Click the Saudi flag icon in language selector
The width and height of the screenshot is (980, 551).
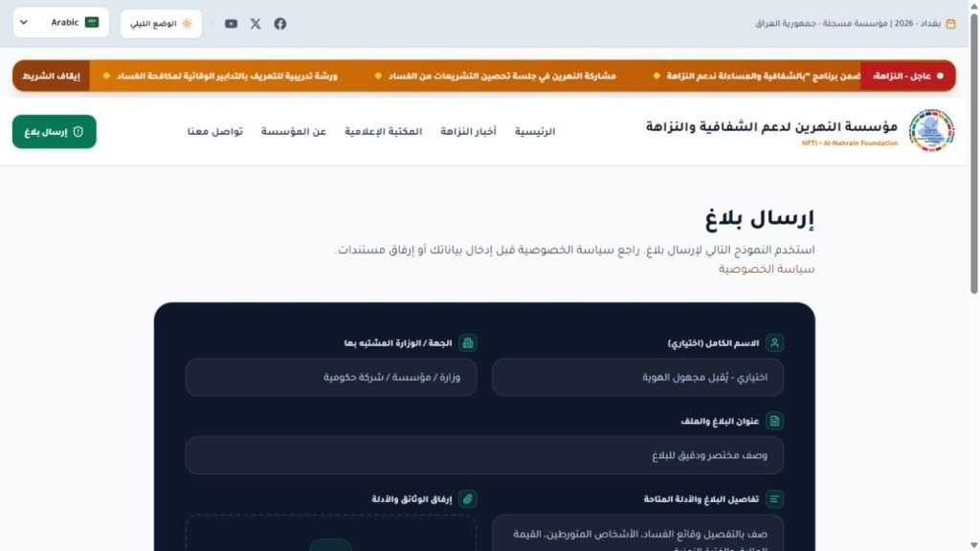(92, 23)
